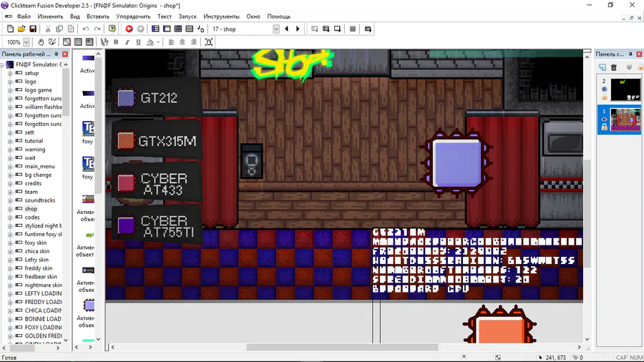Open the Вставить menu
This screenshot has height=362, width=644.
[x=98, y=16]
